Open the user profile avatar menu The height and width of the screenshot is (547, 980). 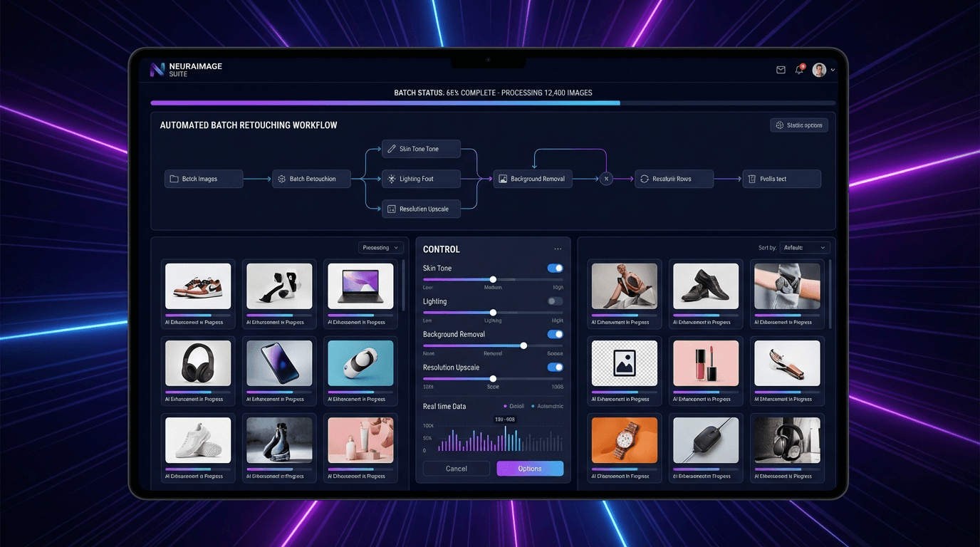coord(820,70)
